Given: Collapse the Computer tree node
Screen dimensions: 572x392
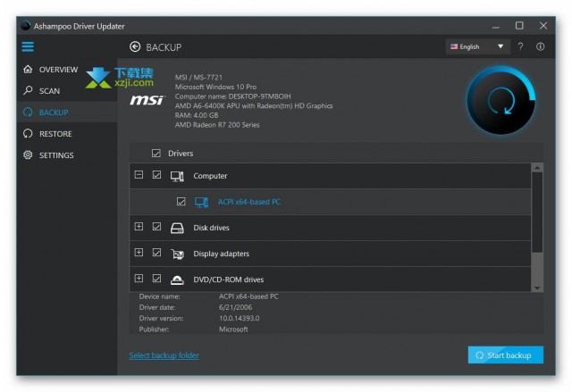Looking at the screenshot, I should point(139,175).
